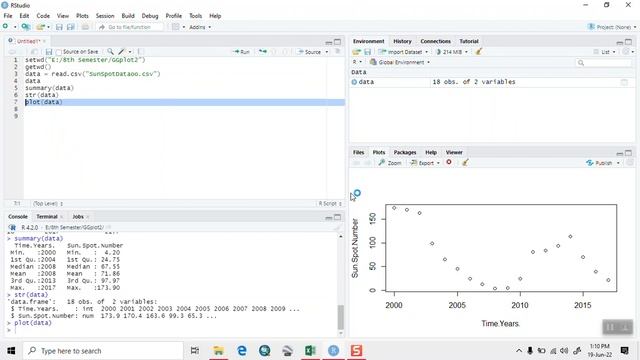Open the File menu
Image resolution: width=640 pixels, height=360 pixels.
point(8,16)
